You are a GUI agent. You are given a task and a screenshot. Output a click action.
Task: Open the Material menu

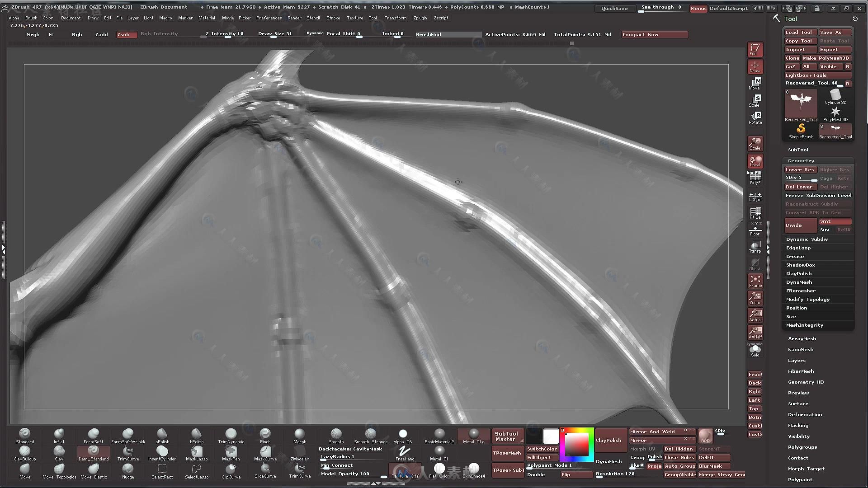point(207,18)
